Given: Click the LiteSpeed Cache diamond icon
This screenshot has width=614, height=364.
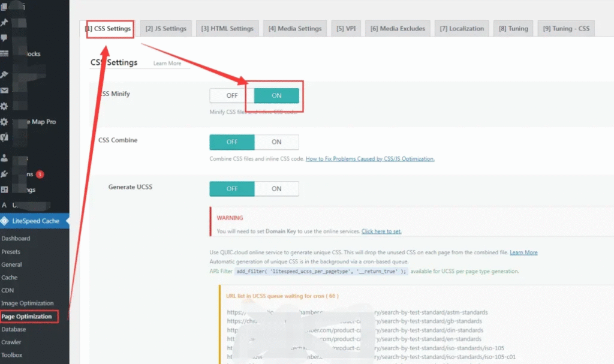Looking at the screenshot, I should click(x=4, y=221).
